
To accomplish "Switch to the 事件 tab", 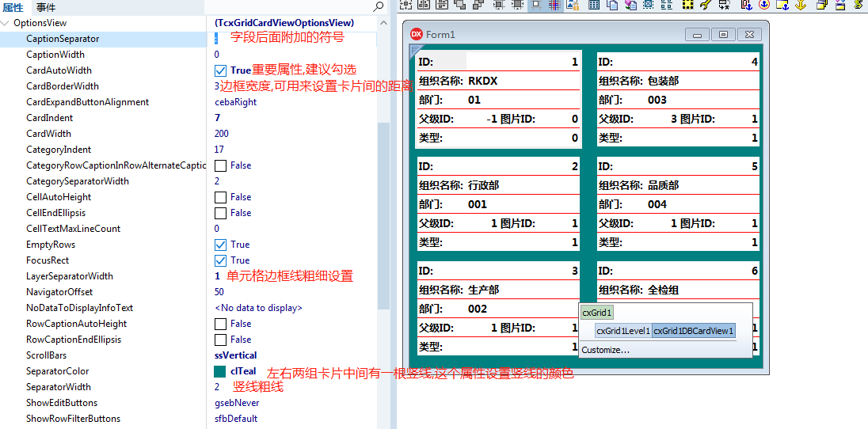I will tap(47, 7).
